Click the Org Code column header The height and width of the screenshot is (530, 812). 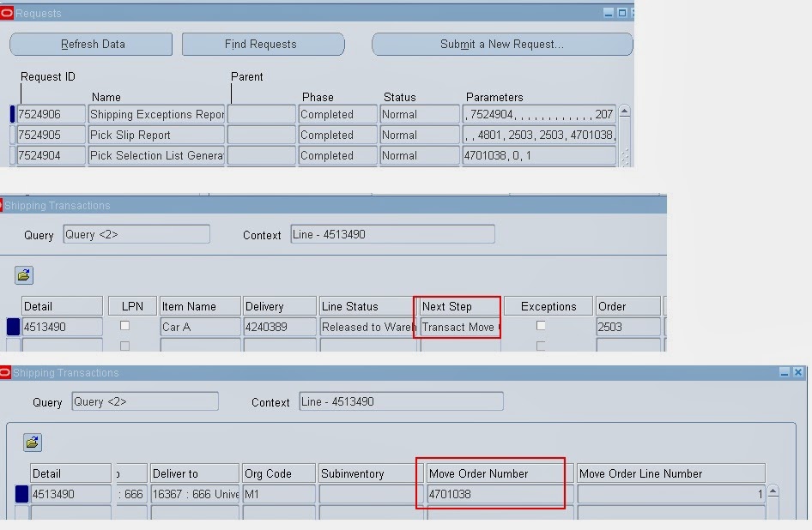coord(279,473)
